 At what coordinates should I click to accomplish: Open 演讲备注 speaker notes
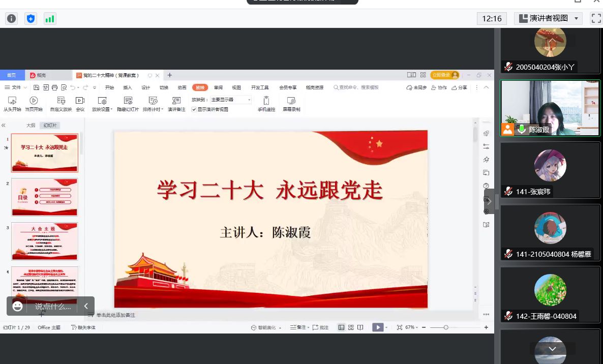coord(176,101)
